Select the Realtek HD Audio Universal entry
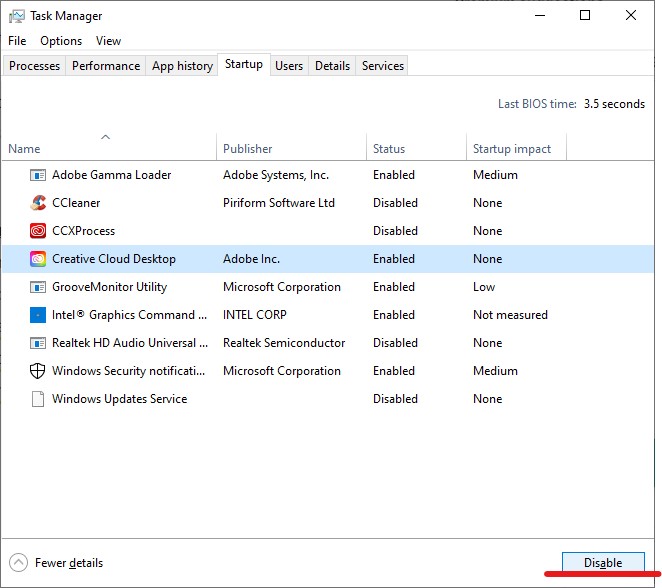Screen dimensions: 662x588 (x=328, y=343)
